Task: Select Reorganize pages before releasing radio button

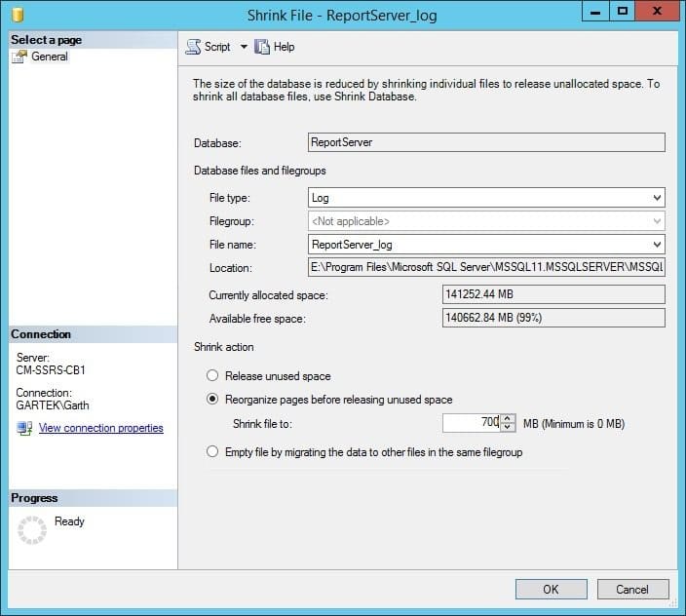Action: (212, 399)
